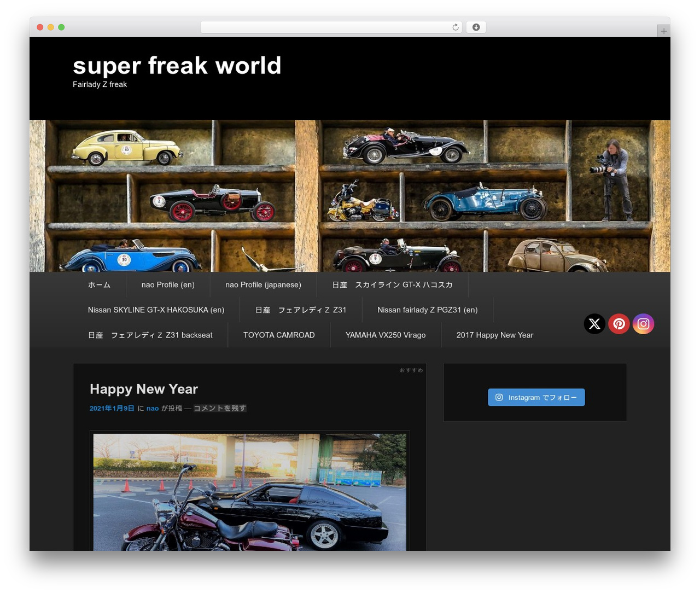Click the super freak world site title
Viewport: 700px width, 593px height.
177,66
